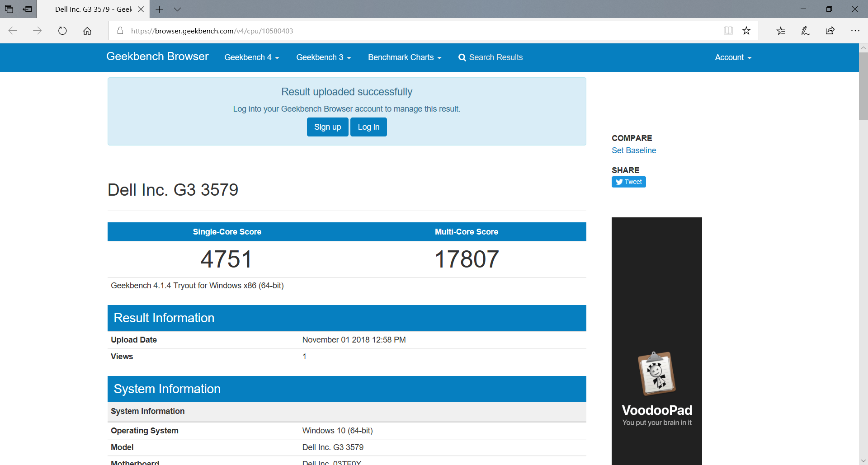Image resolution: width=868 pixels, height=465 pixels.
Task: Set these tabs aside icon
Action: pyautogui.click(x=28, y=9)
